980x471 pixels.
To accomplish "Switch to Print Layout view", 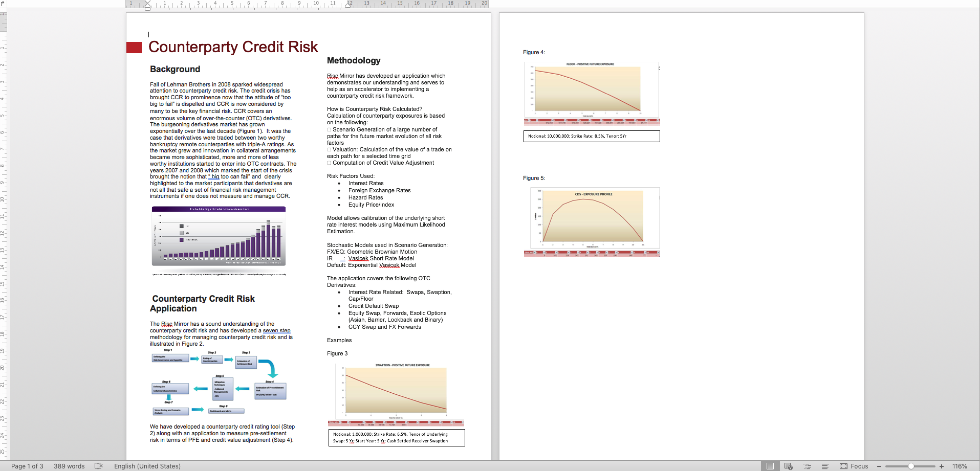I will [770, 466].
